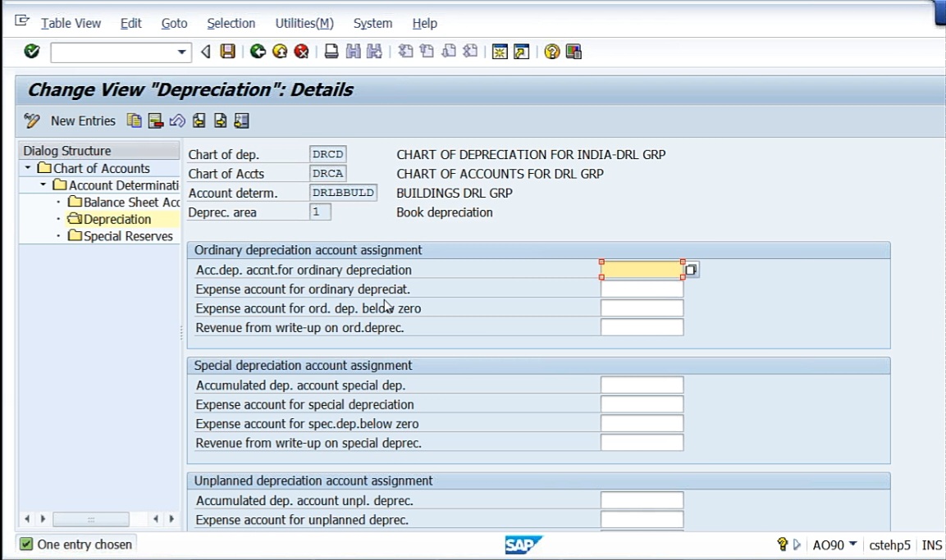Click the Delete entry icon

pos(156,121)
